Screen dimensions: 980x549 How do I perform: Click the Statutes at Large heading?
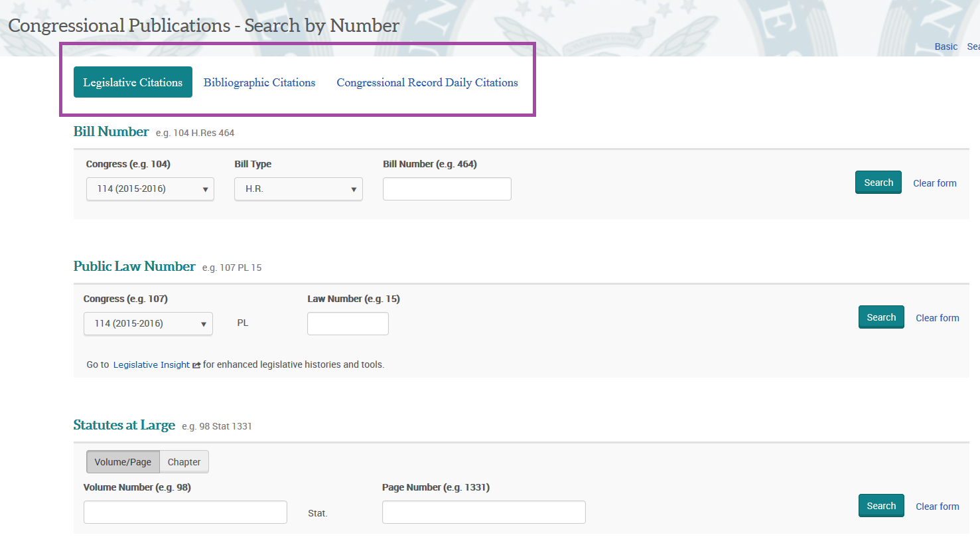124,425
